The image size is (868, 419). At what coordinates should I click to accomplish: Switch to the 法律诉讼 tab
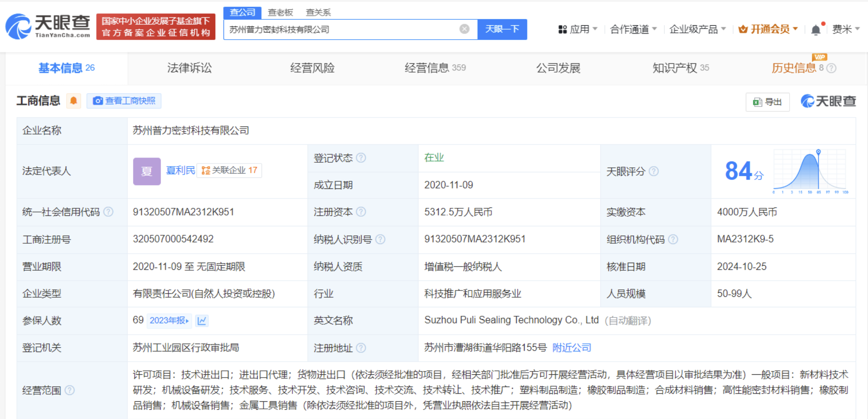tap(189, 68)
